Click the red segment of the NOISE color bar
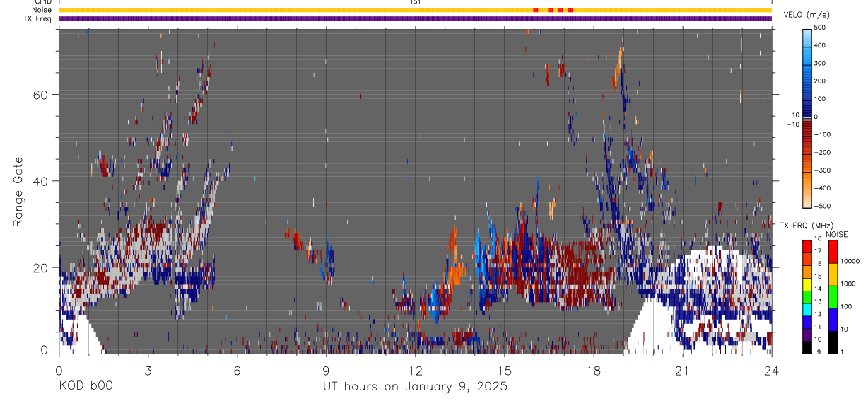Image resolution: width=868 pixels, height=401 pixels. tap(833, 252)
